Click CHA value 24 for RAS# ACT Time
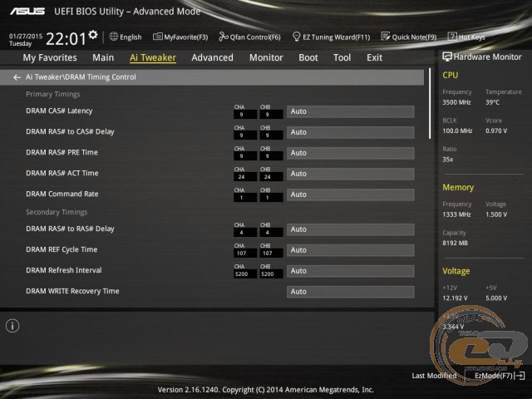Image resolution: width=532 pixels, height=399 pixels. pyautogui.click(x=245, y=177)
